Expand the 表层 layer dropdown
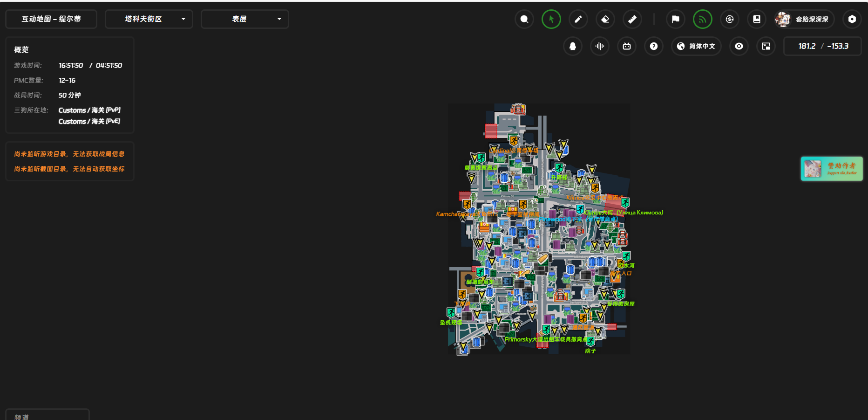 (245, 19)
